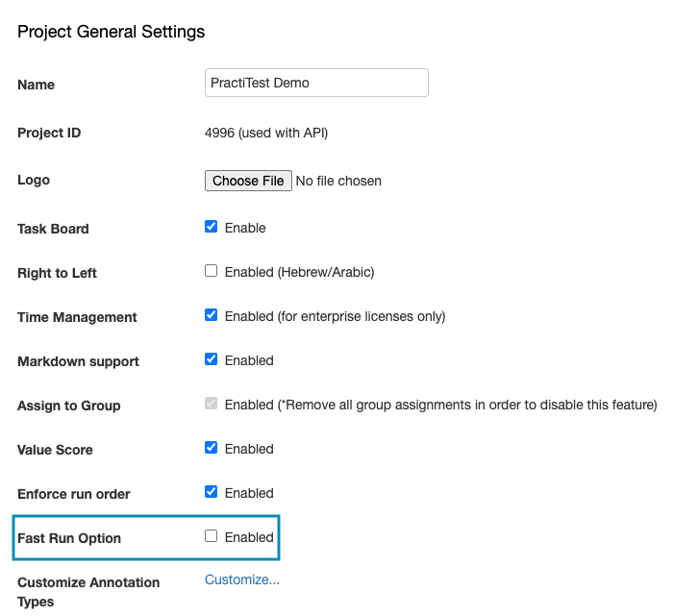The height and width of the screenshot is (616, 698).
Task: Uncheck the Time Management checkbox
Action: (x=212, y=316)
